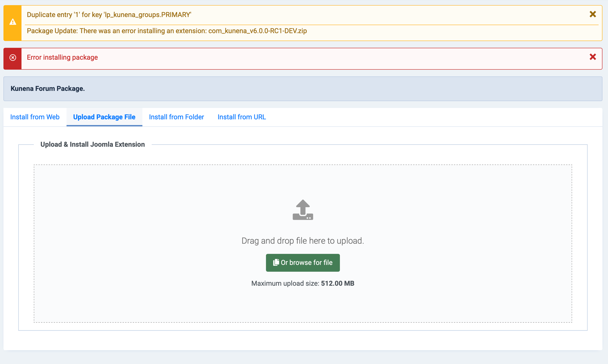This screenshot has width=608, height=364.
Task: Click the Kunena Forum Package message
Action: pyautogui.click(x=47, y=89)
